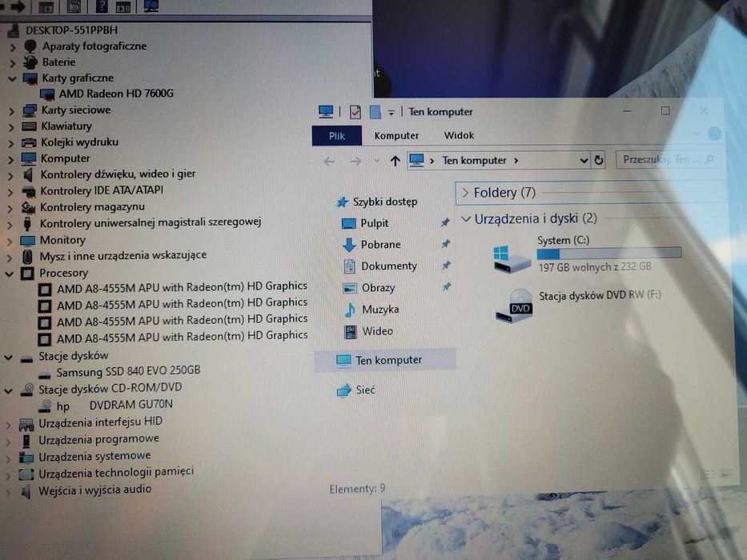The image size is (747, 560).
Task: Select Obrazy in Quick access list
Action: (x=378, y=288)
